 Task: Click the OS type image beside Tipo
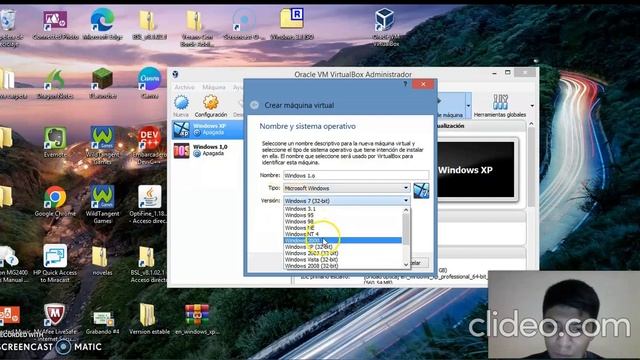click(421, 191)
